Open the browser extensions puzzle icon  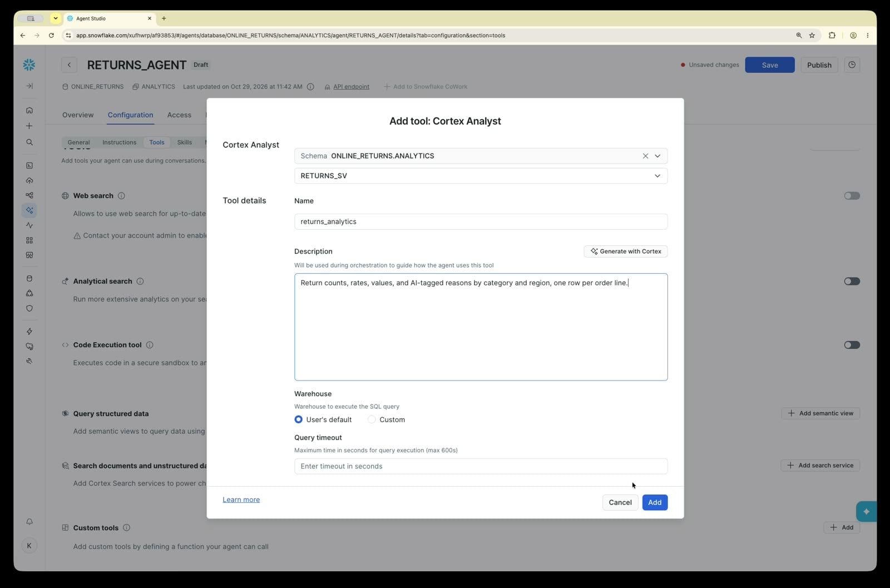(x=832, y=36)
